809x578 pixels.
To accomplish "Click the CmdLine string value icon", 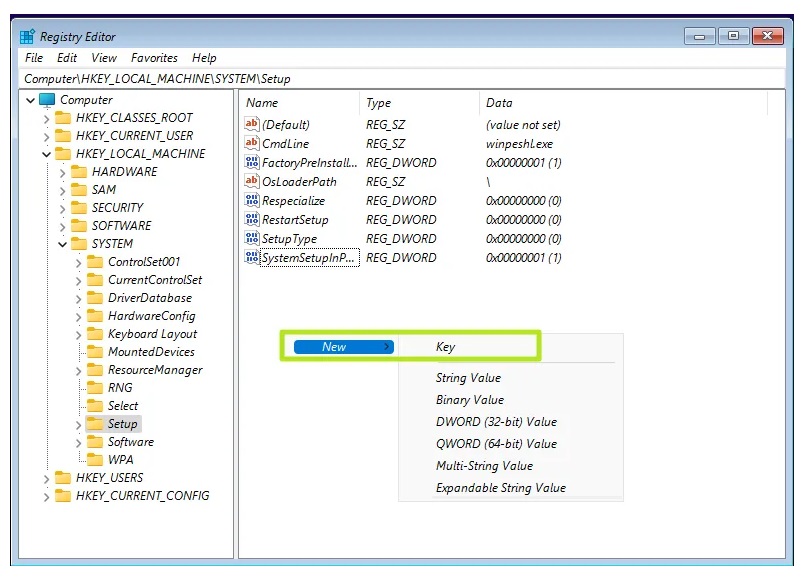I will tap(252, 144).
